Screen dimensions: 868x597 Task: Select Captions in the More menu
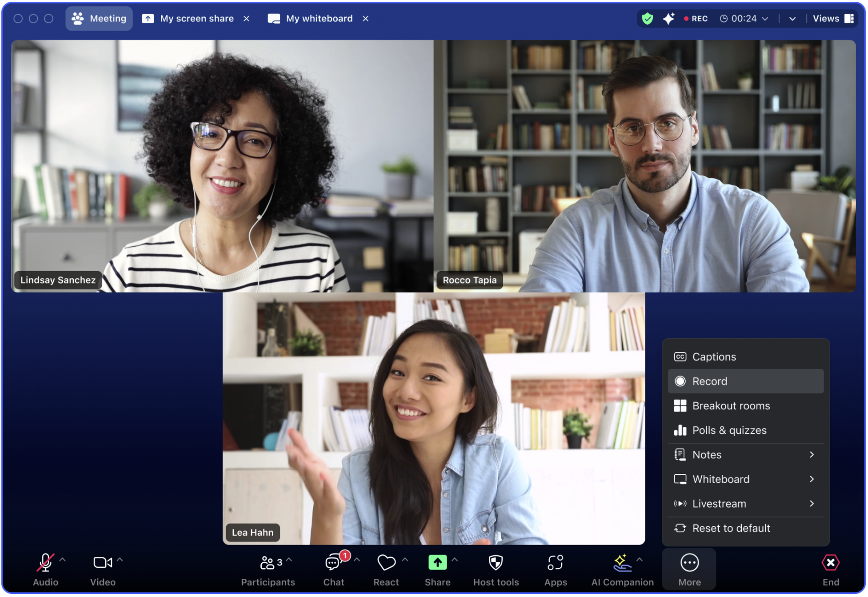point(746,357)
